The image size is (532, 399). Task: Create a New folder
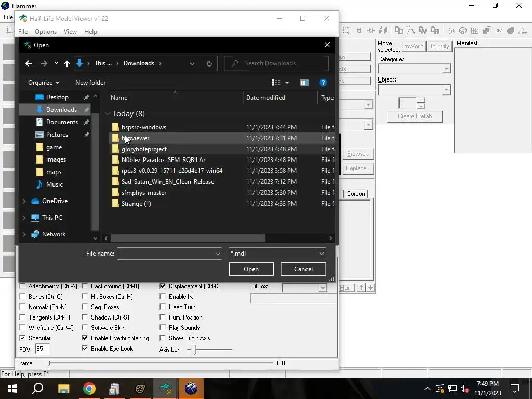click(x=90, y=83)
